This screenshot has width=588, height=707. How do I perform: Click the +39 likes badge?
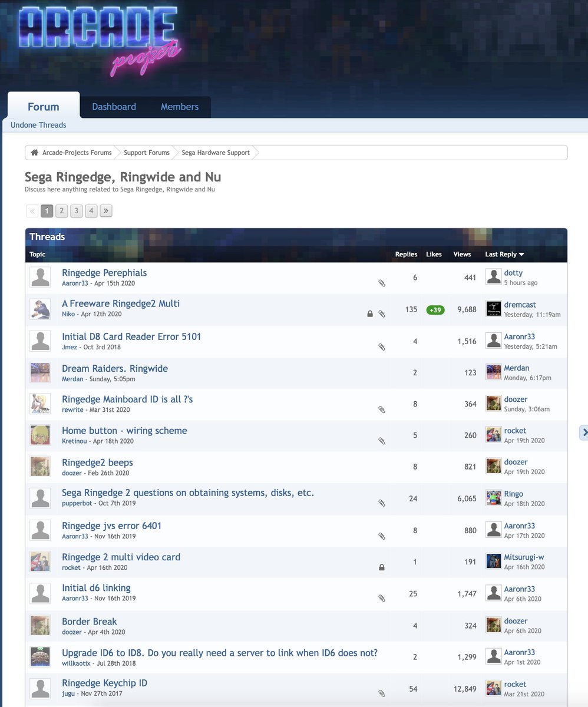pos(435,310)
